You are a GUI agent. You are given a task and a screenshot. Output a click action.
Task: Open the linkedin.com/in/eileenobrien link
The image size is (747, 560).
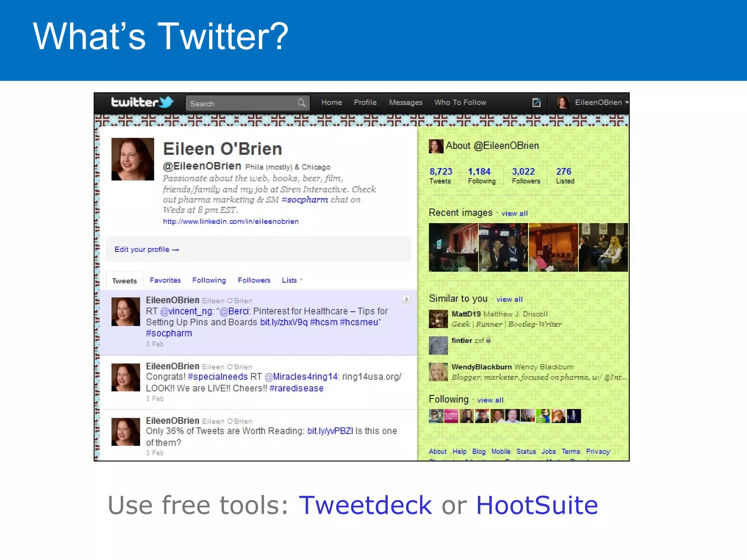click(x=231, y=221)
